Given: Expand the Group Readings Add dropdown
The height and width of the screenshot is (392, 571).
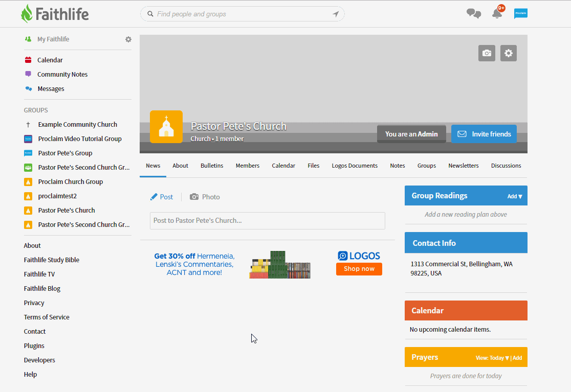Looking at the screenshot, I should [x=514, y=196].
